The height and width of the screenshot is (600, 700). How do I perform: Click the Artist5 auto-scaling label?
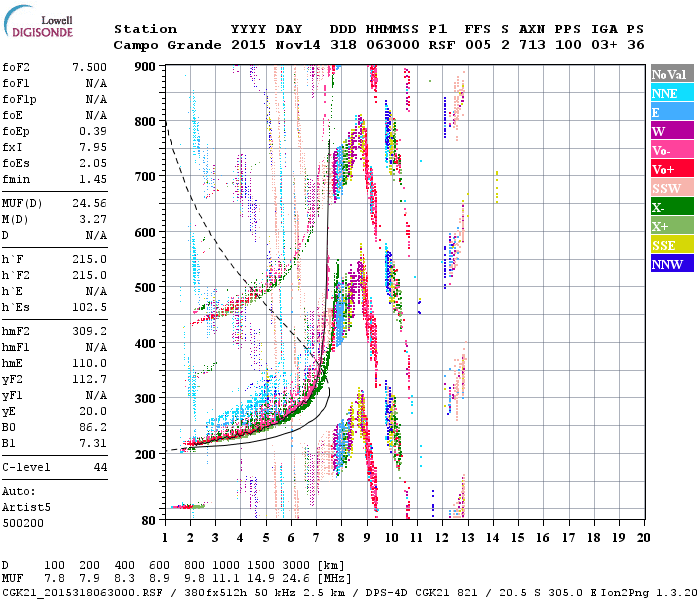tap(26, 508)
